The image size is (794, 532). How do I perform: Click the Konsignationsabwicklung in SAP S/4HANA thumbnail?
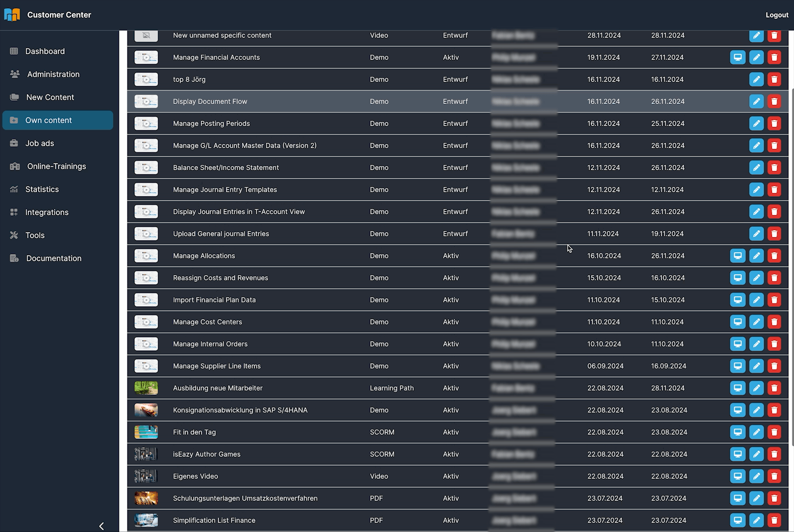[146, 410]
